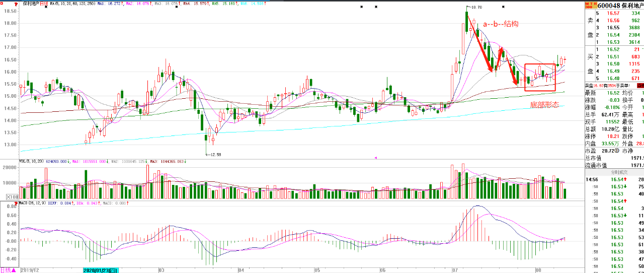
Task: Click the 12.58 low price marker
Action: point(214,155)
